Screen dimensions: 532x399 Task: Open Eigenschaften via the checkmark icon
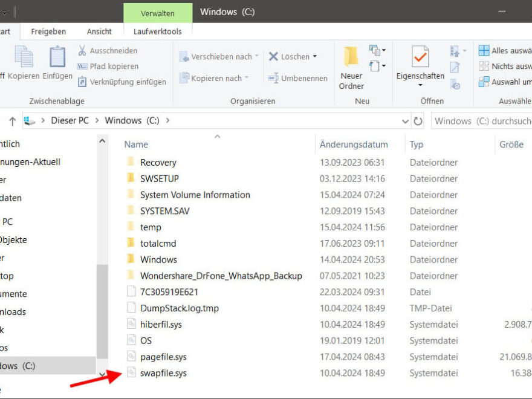(x=420, y=57)
